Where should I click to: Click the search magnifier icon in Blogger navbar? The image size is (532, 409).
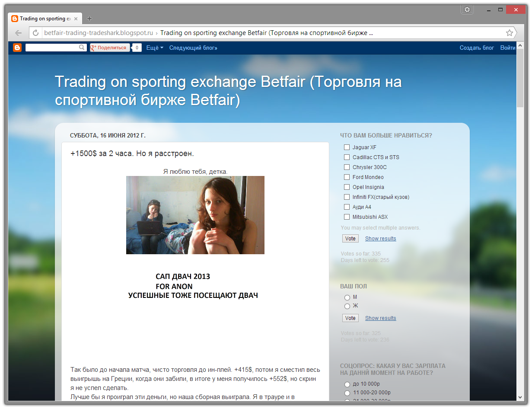(82, 48)
